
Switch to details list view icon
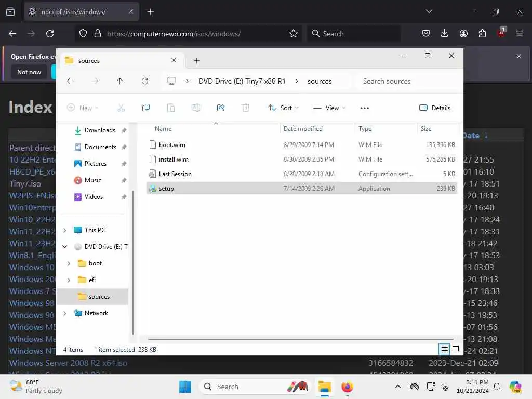tap(445, 349)
